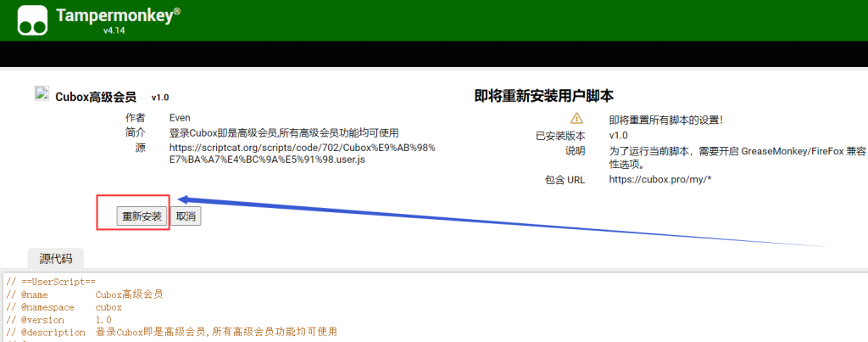
Task: Click the Tampermonkey title text
Action: (119, 15)
